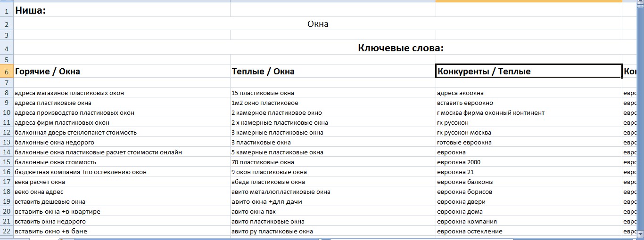644x240 pixels.
Task: Select cell 'веко окна адрес'
Action: [122, 192]
